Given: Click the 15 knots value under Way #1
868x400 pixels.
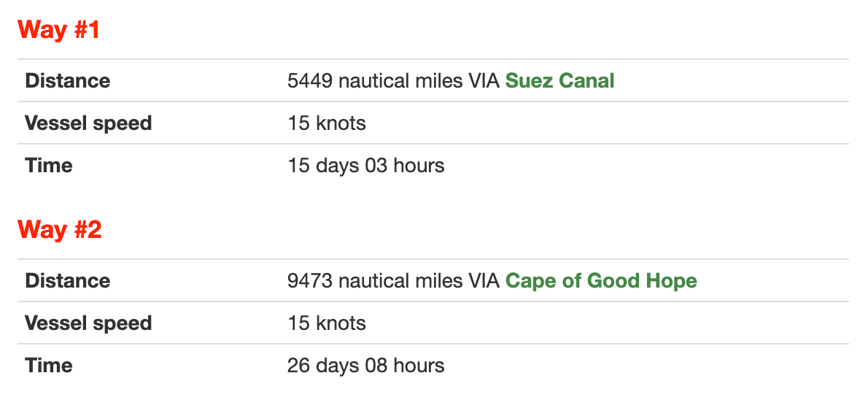Looking at the screenshot, I should [x=327, y=123].
